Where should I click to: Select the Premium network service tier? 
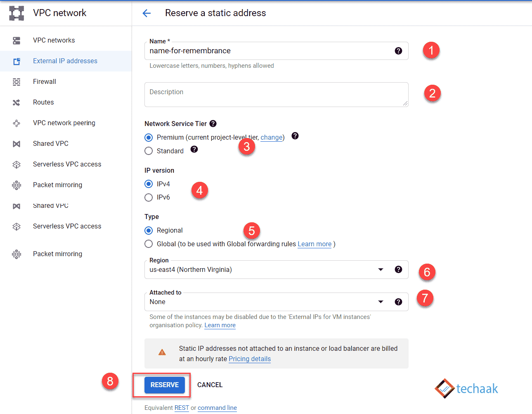tap(149, 138)
